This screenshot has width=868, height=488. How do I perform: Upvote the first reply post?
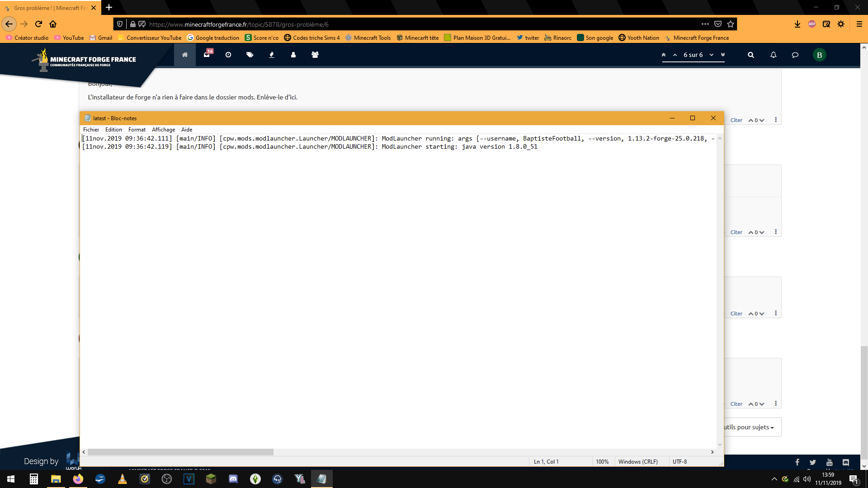pyautogui.click(x=751, y=120)
